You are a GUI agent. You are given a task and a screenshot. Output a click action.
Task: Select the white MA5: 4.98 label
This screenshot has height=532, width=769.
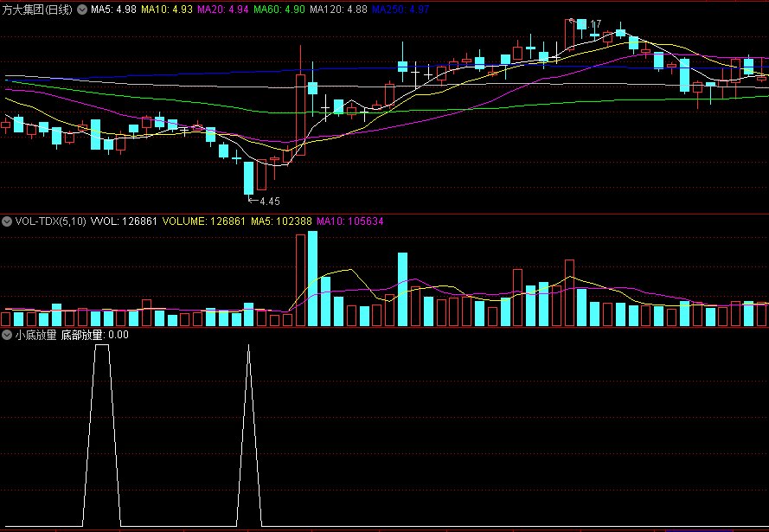click(113, 9)
